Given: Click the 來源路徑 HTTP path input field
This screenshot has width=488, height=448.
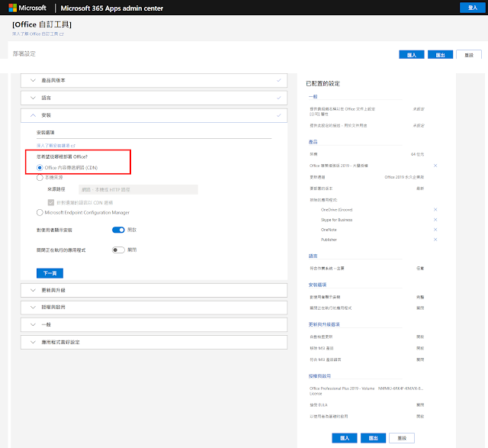Looking at the screenshot, I should tap(138, 189).
